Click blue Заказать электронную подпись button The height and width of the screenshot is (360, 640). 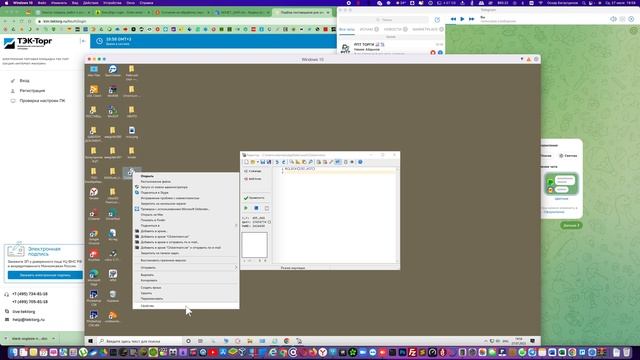[x=45, y=275]
